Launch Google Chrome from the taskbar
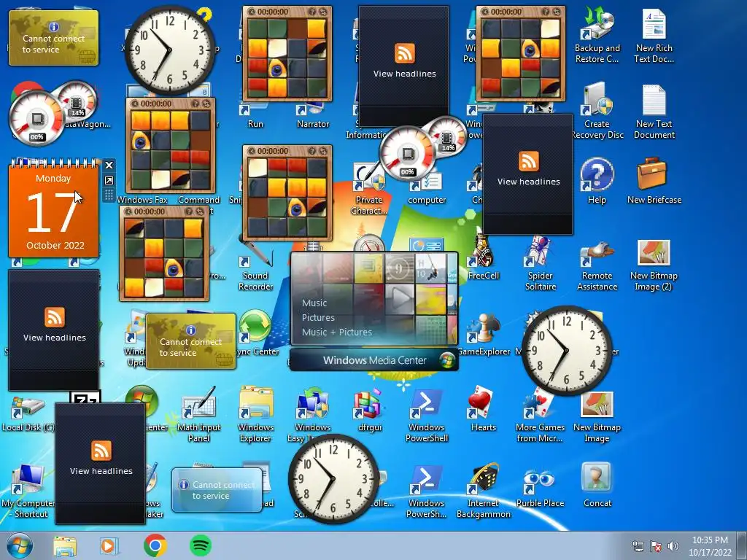747x560 pixels. (x=155, y=545)
